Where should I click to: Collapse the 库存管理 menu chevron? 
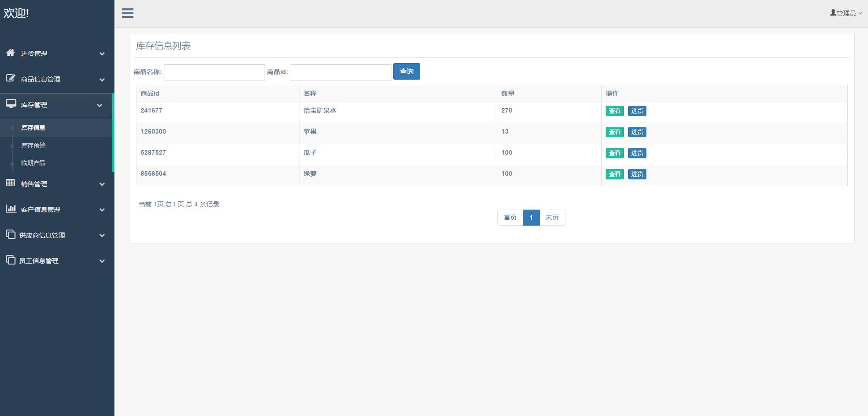100,105
